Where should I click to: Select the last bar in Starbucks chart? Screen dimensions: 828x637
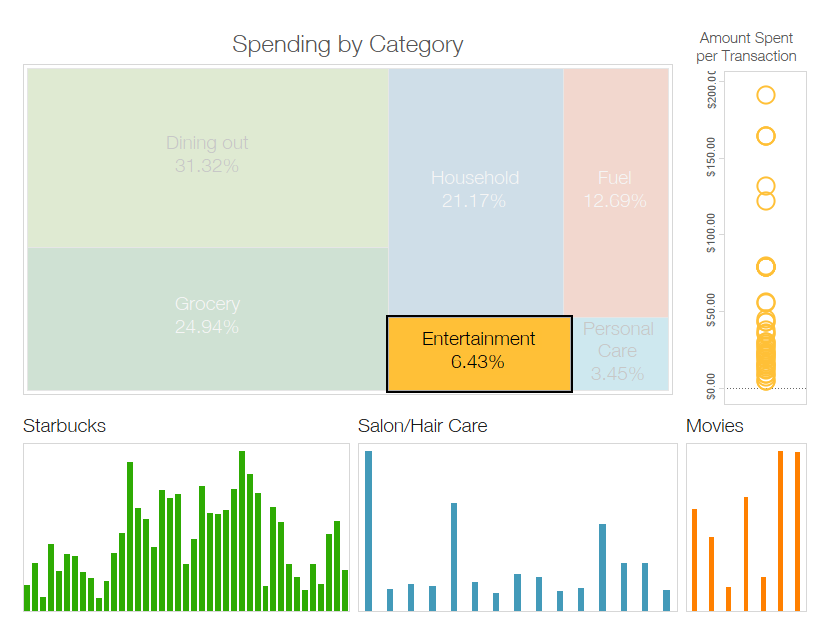pyautogui.click(x=345, y=590)
